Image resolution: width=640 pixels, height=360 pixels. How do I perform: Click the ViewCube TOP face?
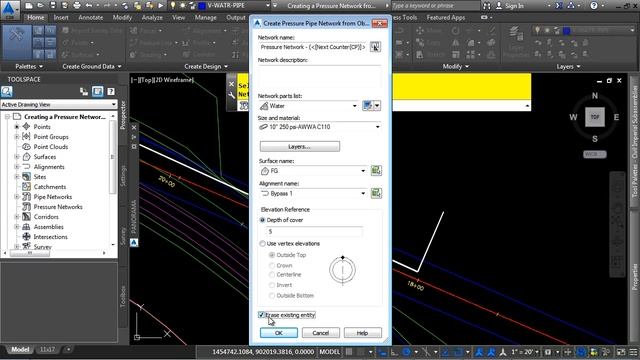coord(595,117)
